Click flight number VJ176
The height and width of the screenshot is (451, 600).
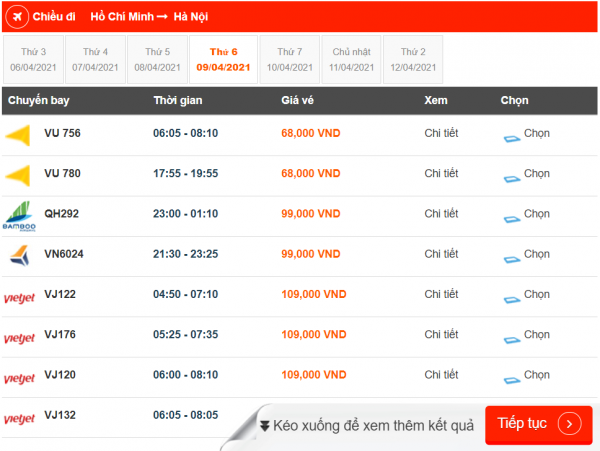click(x=60, y=334)
